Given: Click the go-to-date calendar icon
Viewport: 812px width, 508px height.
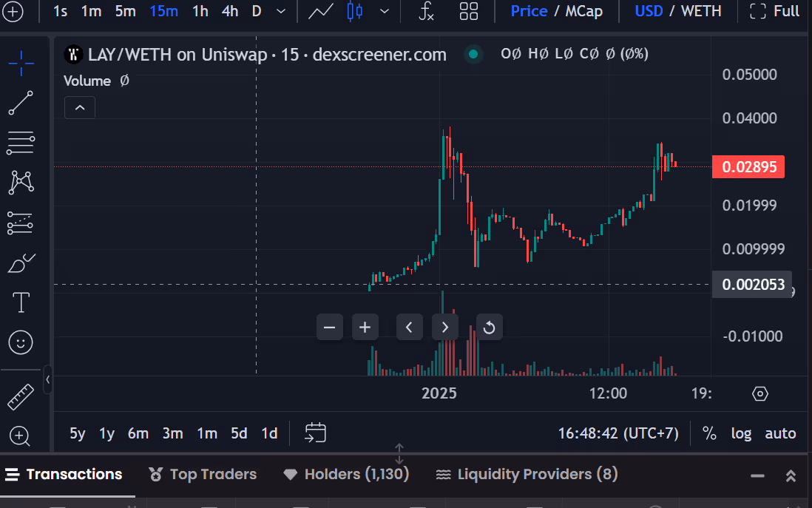Looking at the screenshot, I should click(316, 433).
